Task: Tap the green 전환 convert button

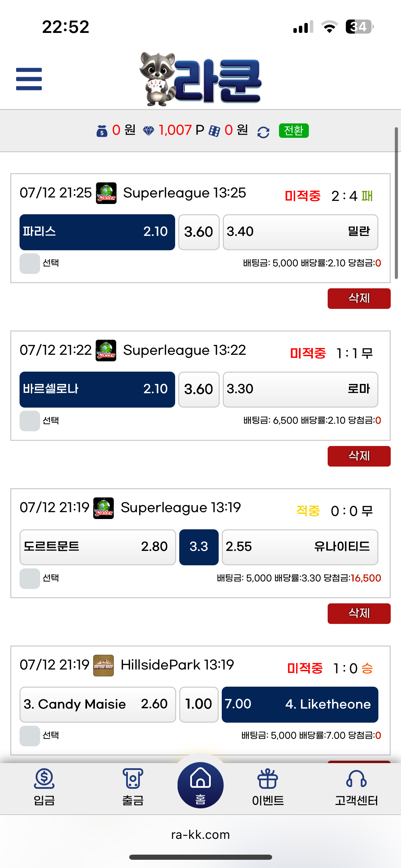Action: click(294, 131)
